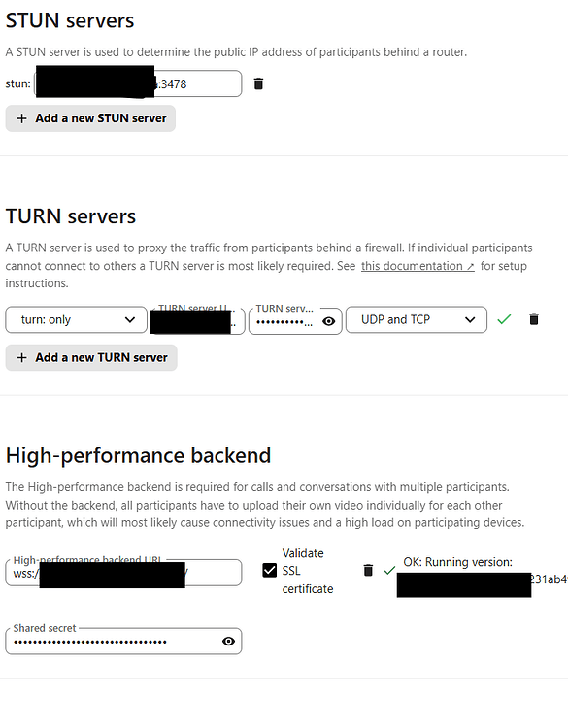The image size is (568, 728).
Task: Click the green TURN server test checkmark
Action: coord(504,319)
